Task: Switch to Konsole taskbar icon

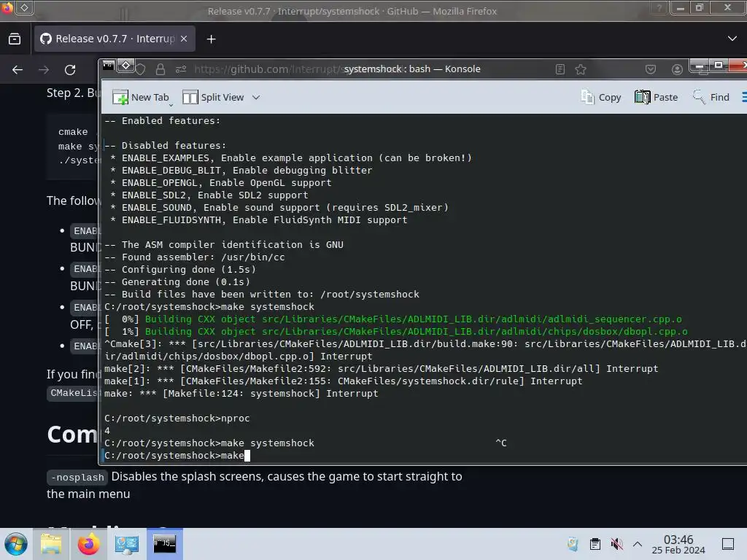Action: 164,544
